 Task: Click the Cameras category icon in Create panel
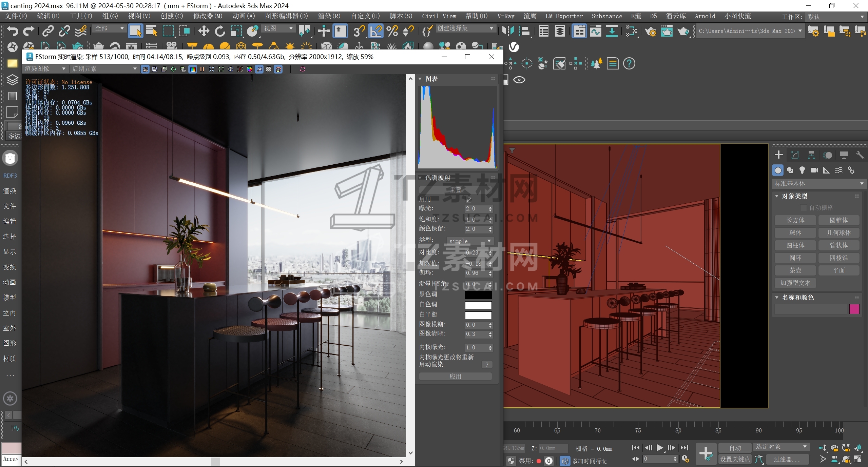pyautogui.click(x=814, y=170)
